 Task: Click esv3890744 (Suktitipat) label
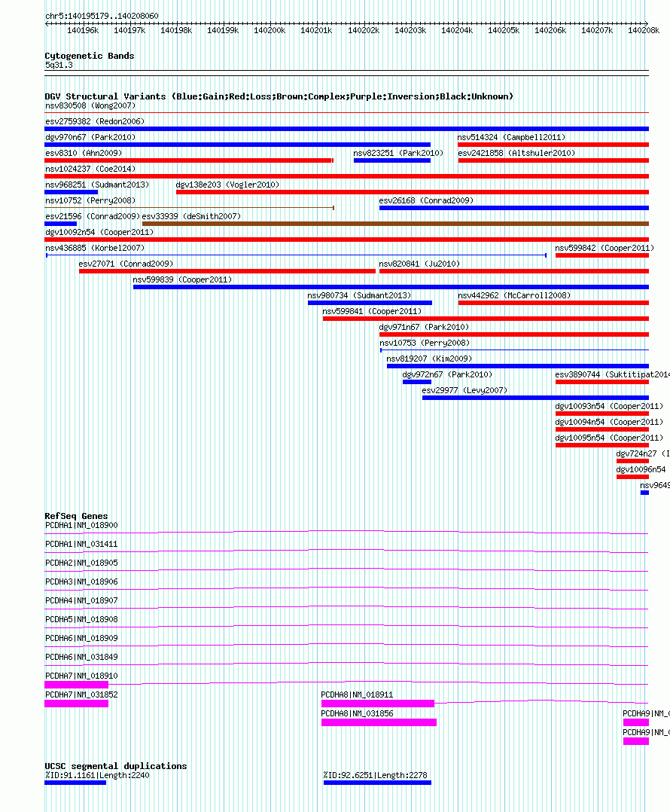tap(612, 374)
